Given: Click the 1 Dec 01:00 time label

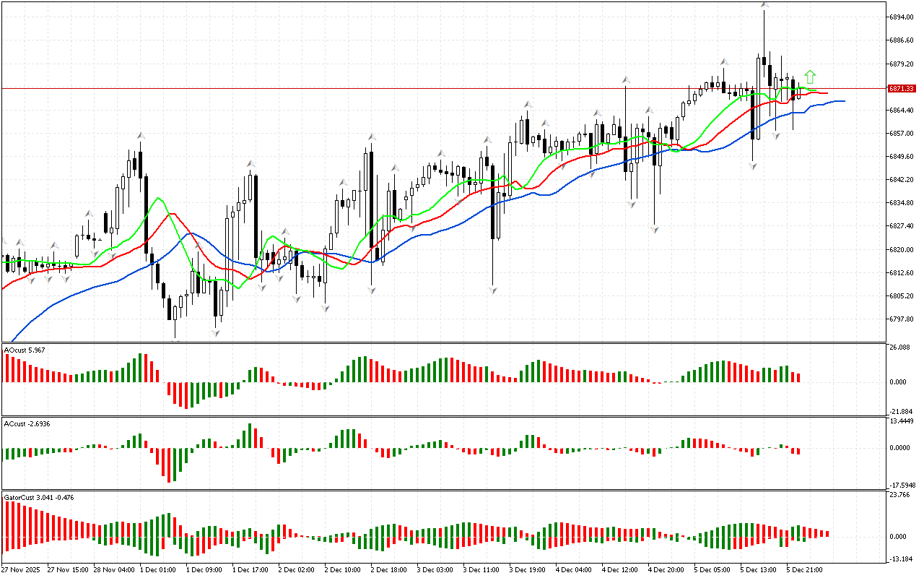Looking at the screenshot, I should [157, 569].
